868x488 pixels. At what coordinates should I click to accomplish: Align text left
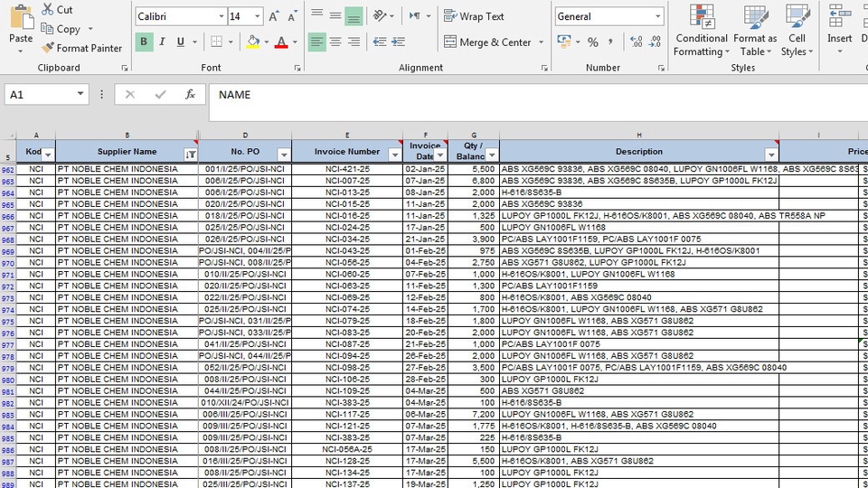(316, 42)
